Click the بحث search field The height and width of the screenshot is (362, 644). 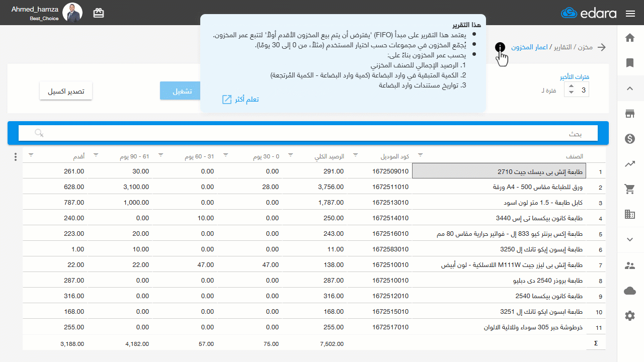pyautogui.click(x=308, y=134)
